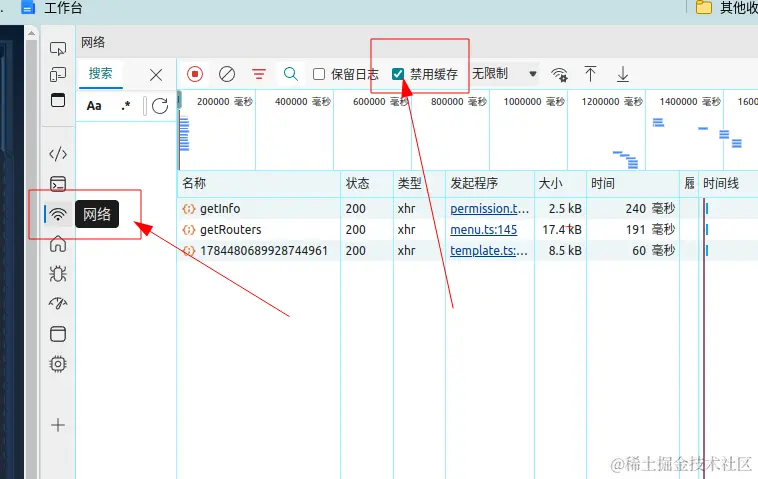Enable the 保留日志 checkbox
The image size is (758, 479).
[x=319, y=74]
